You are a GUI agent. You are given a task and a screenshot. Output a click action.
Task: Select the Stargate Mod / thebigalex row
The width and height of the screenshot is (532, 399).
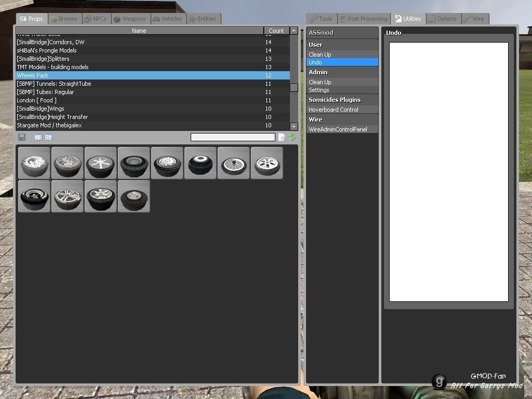(153, 125)
